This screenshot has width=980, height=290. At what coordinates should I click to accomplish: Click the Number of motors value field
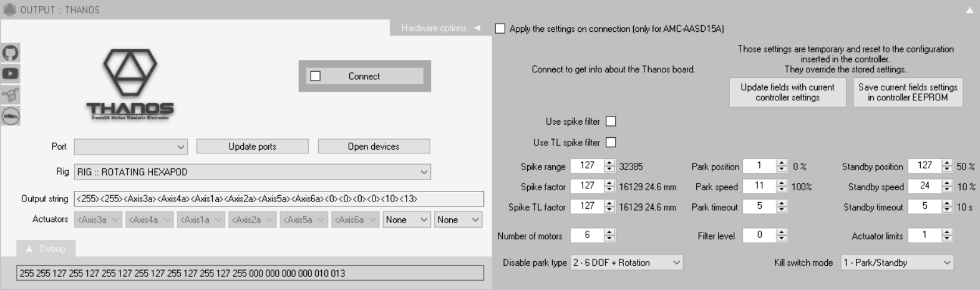coord(587,235)
